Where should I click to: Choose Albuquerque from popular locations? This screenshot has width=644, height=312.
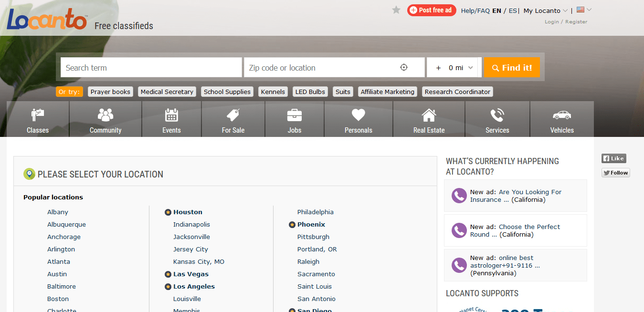coord(66,225)
